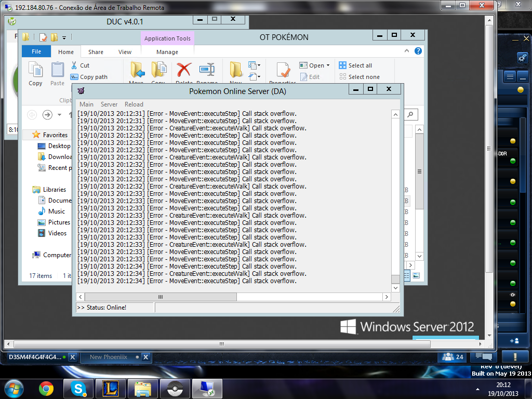Click the server log vertical scrollbar thumb
The image size is (532, 399).
395,279
